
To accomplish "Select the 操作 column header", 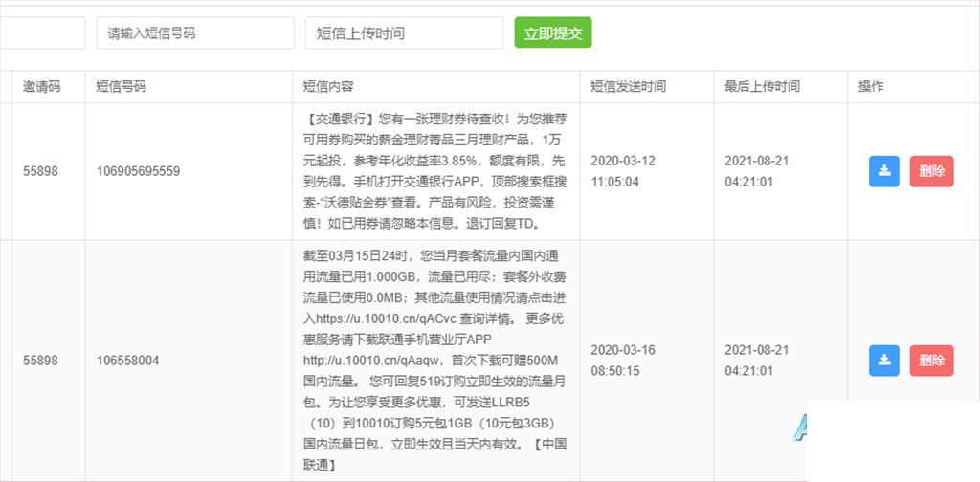I will click(871, 87).
